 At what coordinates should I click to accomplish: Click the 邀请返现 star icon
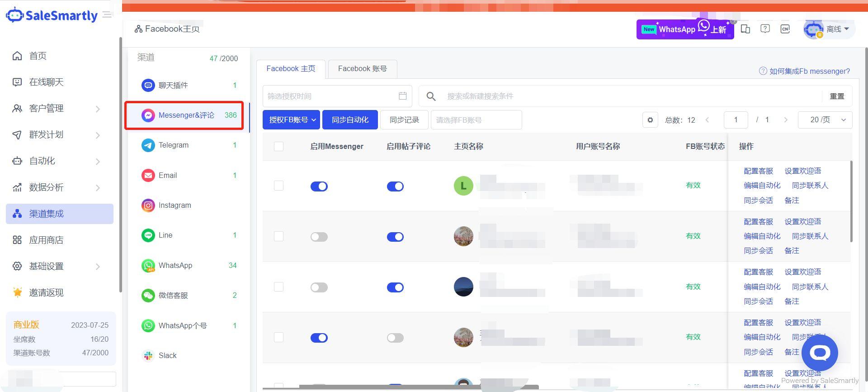click(17, 292)
